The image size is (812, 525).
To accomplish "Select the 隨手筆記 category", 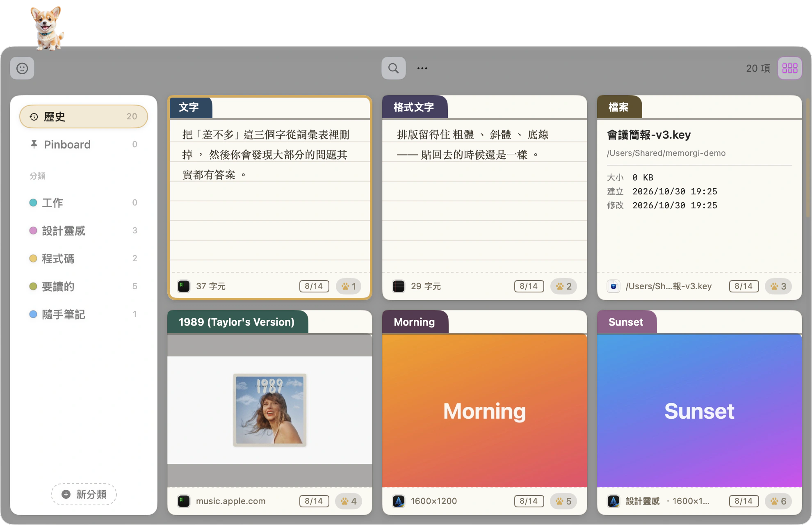I will [84, 314].
